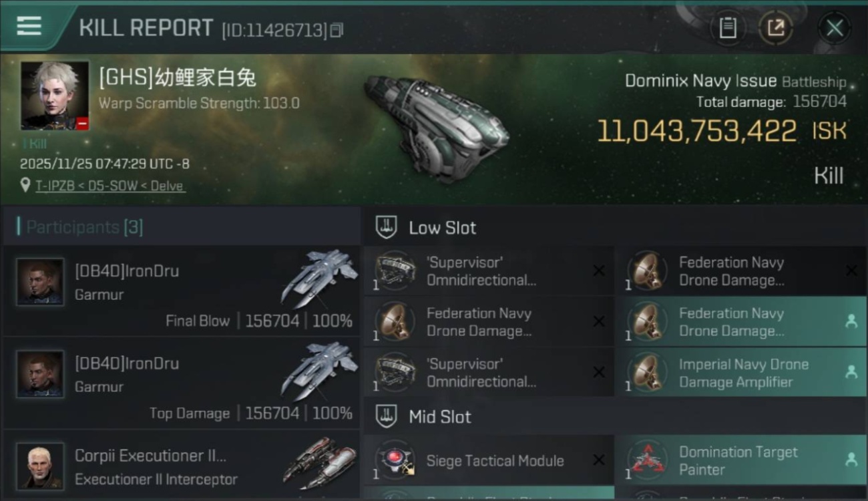Viewport: 868px width, 501px height.
Task: Toggle person icon on Imperial Navy Drone Amplifier
Action: click(x=851, y=372)
